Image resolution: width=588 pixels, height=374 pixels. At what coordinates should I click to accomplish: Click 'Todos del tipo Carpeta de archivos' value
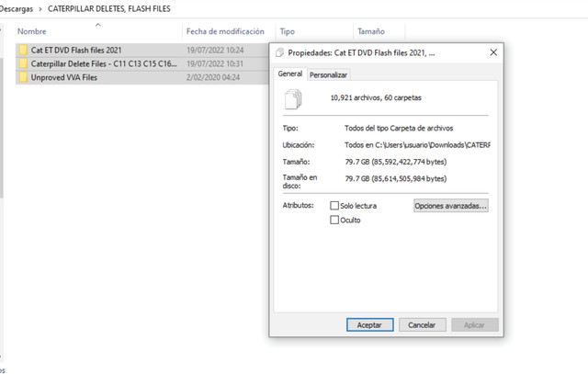(399, 129)
